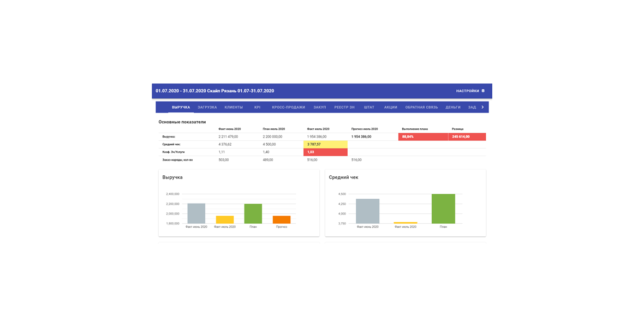644x327 pixels.
Task: Click the Средний чек: row label in table
Action: click(171, 145)
